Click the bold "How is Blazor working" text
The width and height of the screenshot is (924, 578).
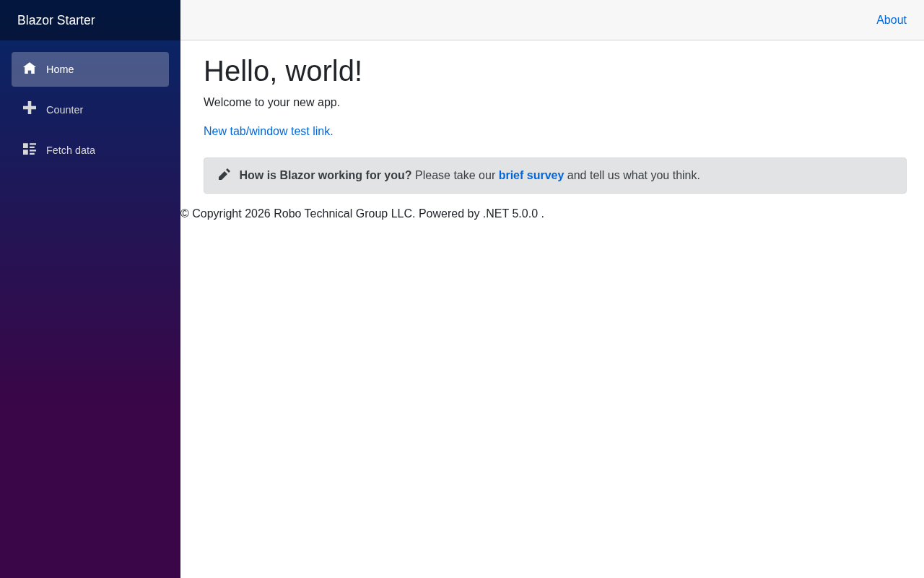(x=325, y=176)
